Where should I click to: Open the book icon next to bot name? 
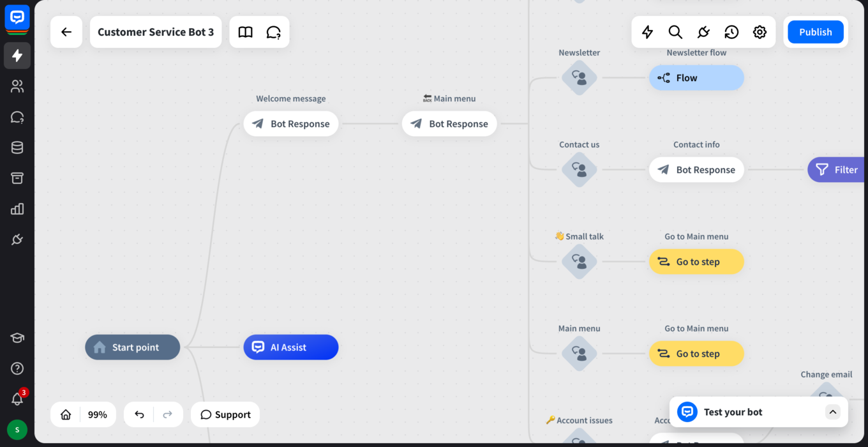pos(246,32)
